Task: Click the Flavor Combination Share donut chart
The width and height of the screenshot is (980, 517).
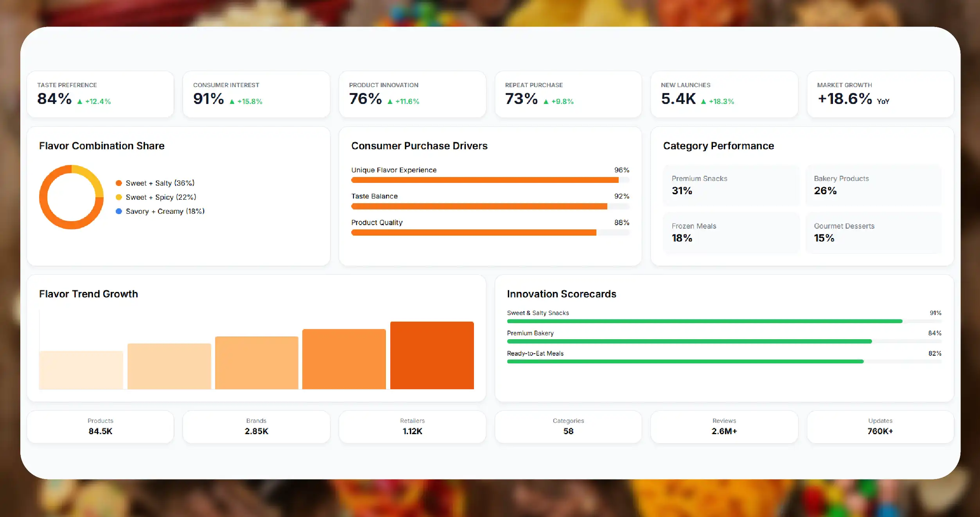Action: click(72, 197)
